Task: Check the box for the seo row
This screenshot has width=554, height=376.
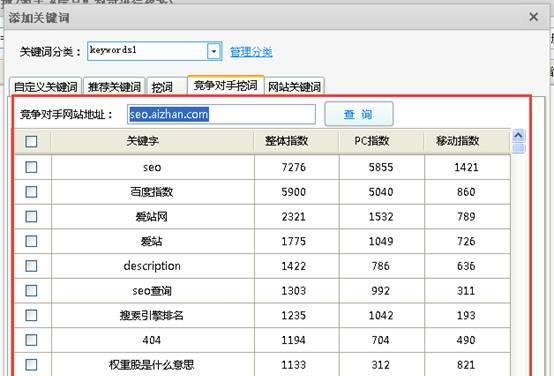Action: [x=31, y=167]
